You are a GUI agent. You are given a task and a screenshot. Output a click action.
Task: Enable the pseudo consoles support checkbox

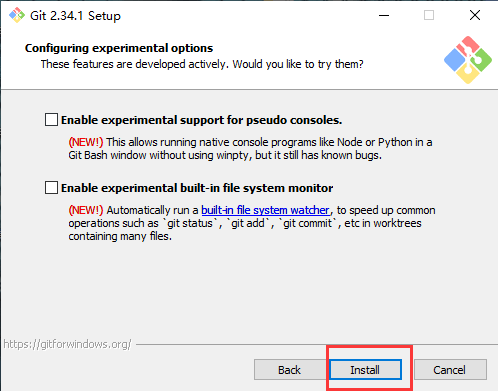pos(51,120)
